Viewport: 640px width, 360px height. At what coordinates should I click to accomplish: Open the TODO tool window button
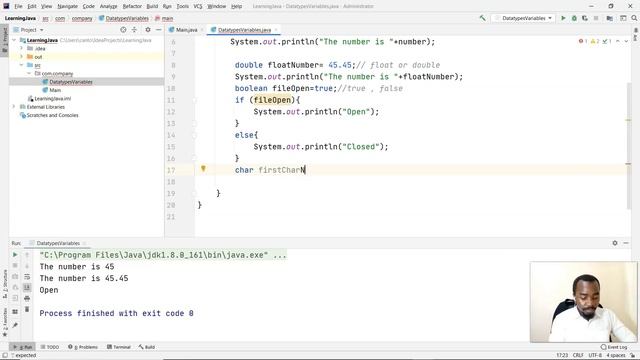pos(50,347)
